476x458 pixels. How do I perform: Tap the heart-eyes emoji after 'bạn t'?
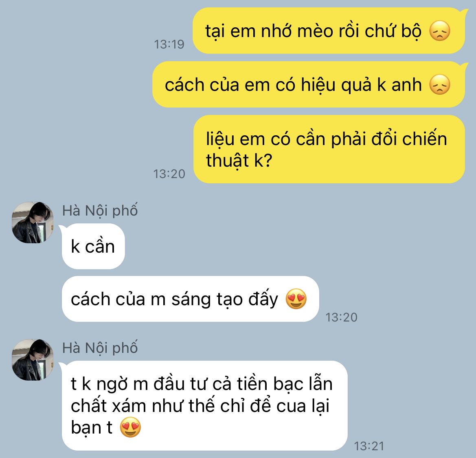[131, 427]
